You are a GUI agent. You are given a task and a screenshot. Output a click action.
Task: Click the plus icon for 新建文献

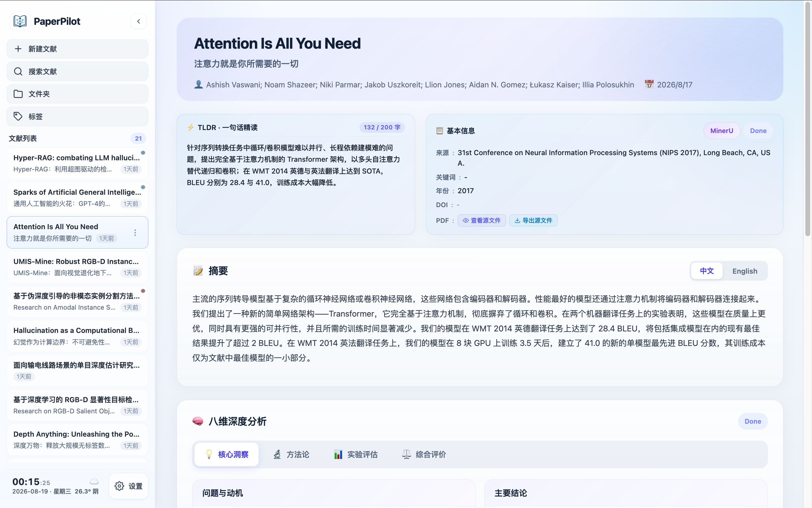[18, 49]
